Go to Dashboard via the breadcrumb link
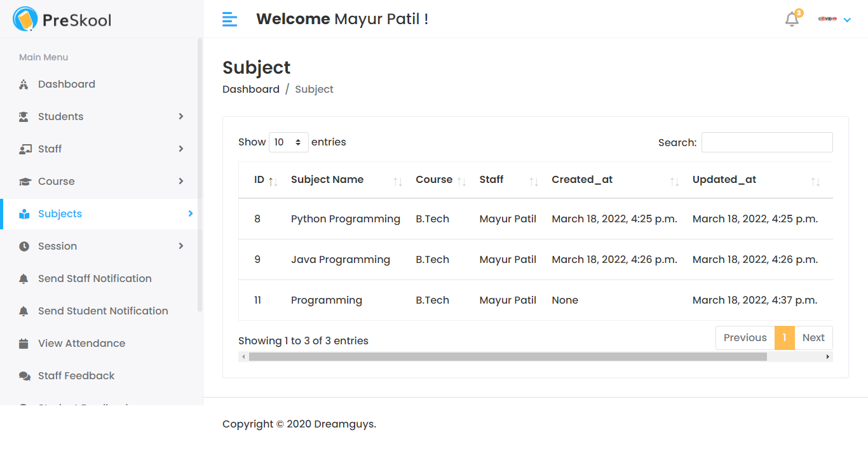The image size is (868, 451). [x=250, y=89]
